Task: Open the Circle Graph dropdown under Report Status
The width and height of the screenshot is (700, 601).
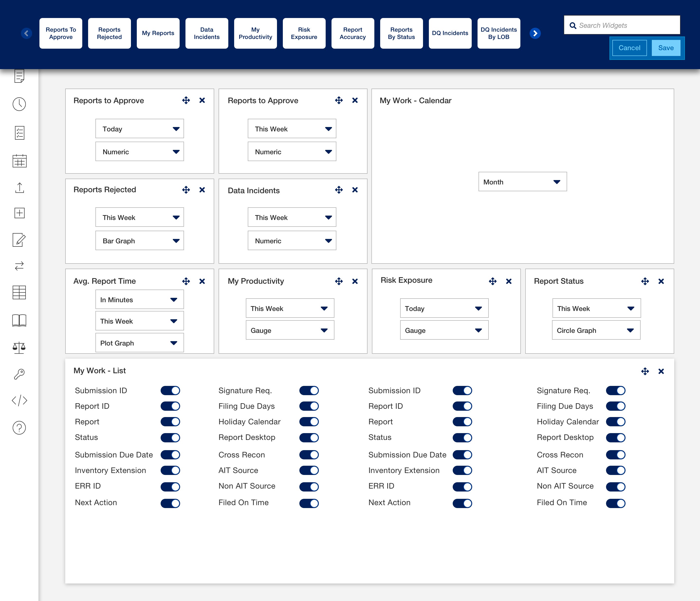Action: click(596, 330)
